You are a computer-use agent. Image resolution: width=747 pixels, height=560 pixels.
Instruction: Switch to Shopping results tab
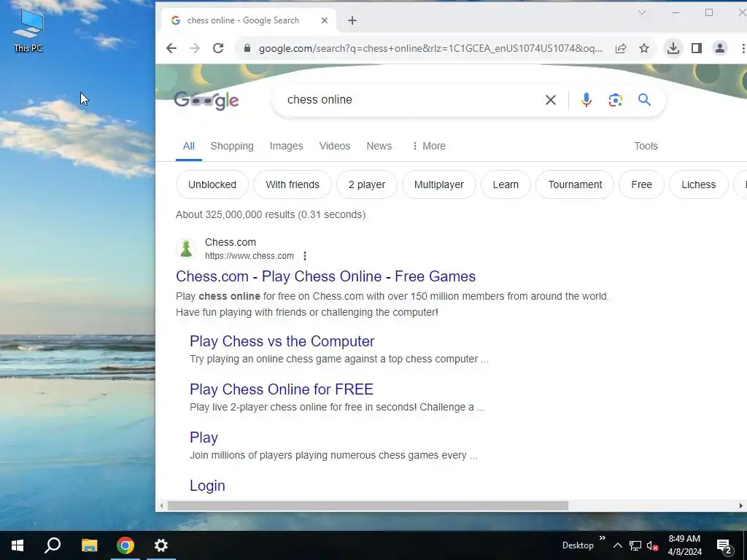(232, 146)
